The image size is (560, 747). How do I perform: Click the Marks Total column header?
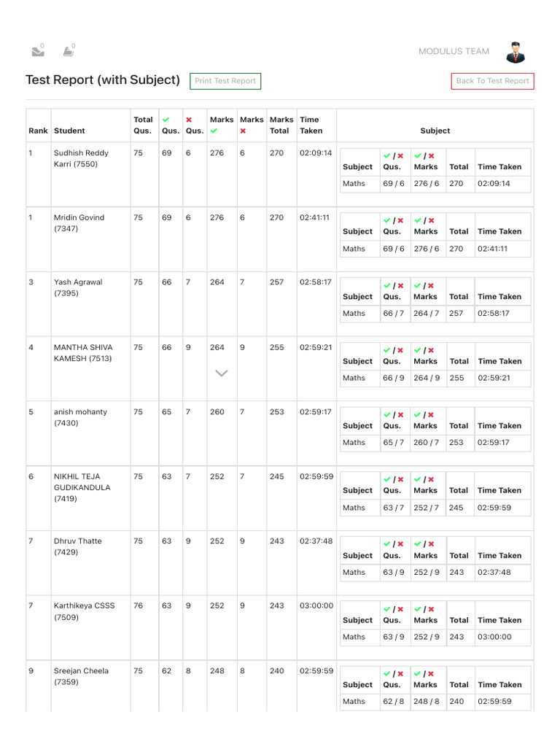pyautogui.click(x=281, y=125)
